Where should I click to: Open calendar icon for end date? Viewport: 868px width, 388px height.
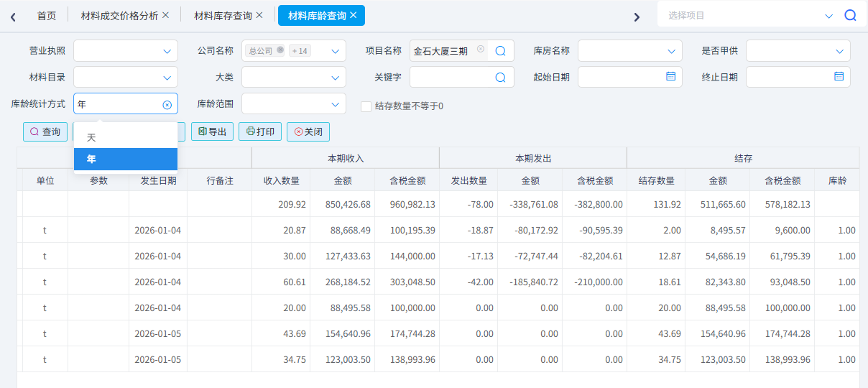839,76
